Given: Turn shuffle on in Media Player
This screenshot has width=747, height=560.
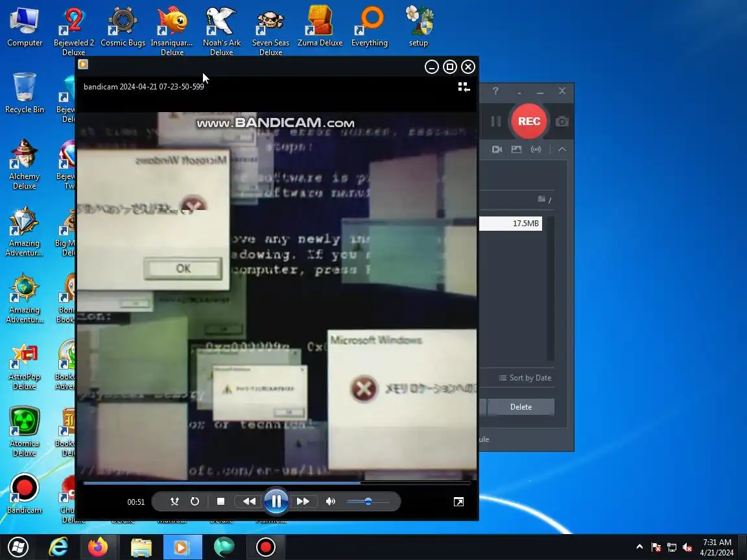Looking at the screenshot, I should point(174,502).
